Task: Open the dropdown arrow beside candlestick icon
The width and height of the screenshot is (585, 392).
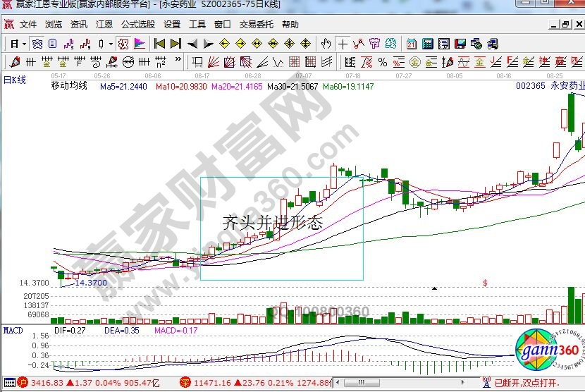Action: (x=111, y=44)
